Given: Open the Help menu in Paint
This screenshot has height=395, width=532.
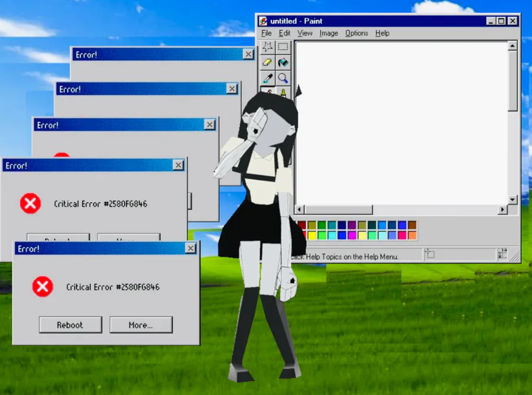Looking at the screenshot, I should [x=382, y=33].
